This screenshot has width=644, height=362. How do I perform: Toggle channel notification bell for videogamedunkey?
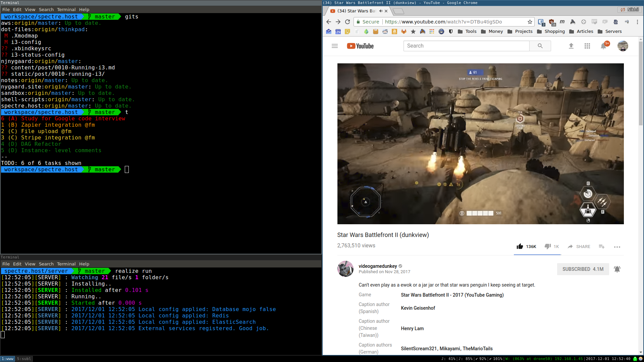pyautogui.click(x=617, y=269)
